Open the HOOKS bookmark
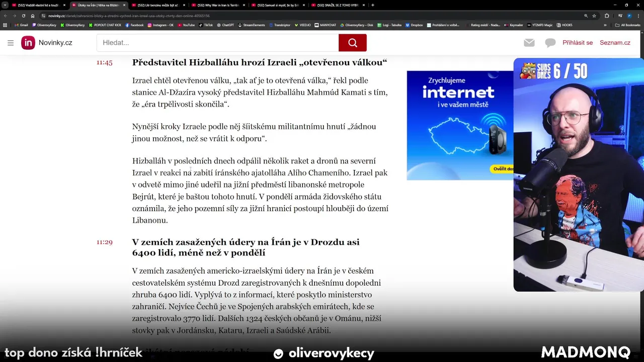 565,25
